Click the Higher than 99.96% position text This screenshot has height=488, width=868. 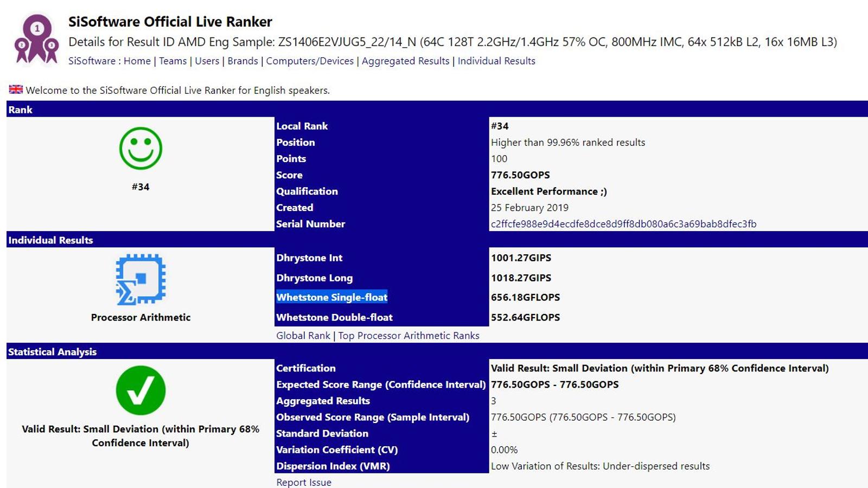tap(569, 143)
